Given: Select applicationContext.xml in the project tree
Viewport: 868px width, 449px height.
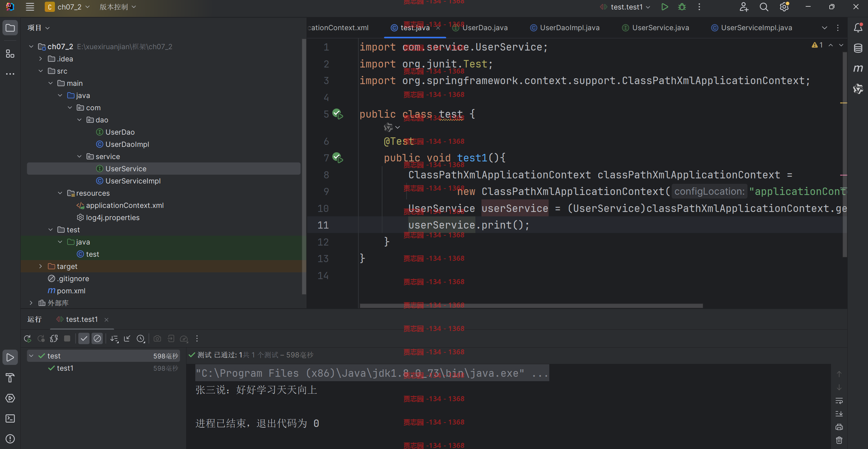Looking at the screenshot, I should pyautogui.click(x=125, y=205).
